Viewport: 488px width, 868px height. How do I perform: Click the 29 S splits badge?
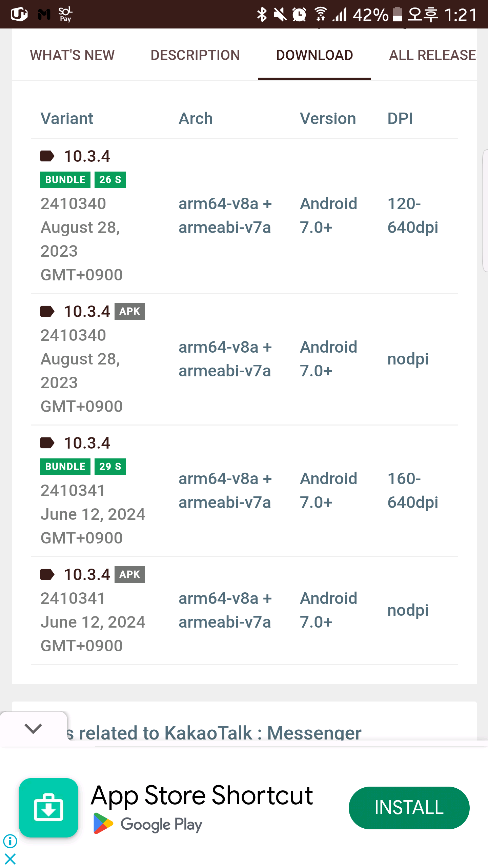pyautogui.click(x=110, y=467)
